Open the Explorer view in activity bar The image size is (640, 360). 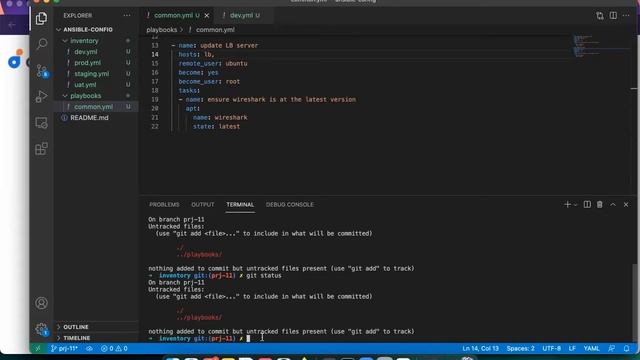[41, 18]
